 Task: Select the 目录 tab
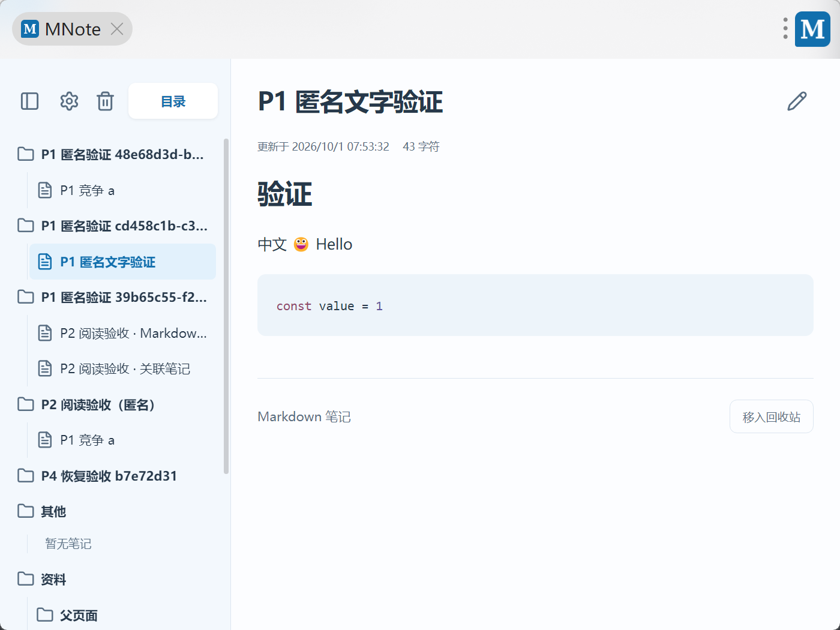click(x=173, y=101)
